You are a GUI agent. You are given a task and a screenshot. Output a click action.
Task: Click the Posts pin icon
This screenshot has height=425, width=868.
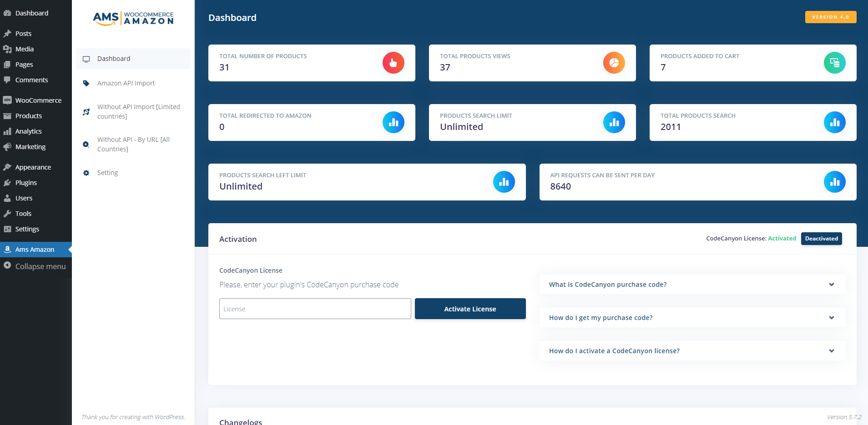point(7,34)
